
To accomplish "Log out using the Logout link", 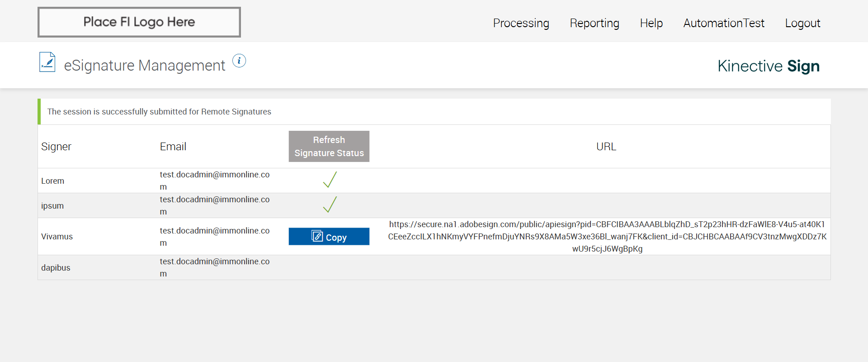I will 802,23.
